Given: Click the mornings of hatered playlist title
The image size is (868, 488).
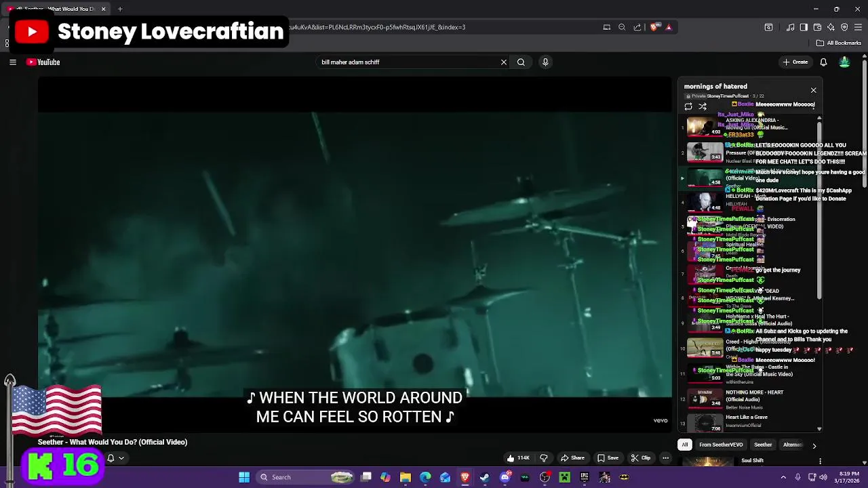Looking at the screenshot, I should coord(715,87).
